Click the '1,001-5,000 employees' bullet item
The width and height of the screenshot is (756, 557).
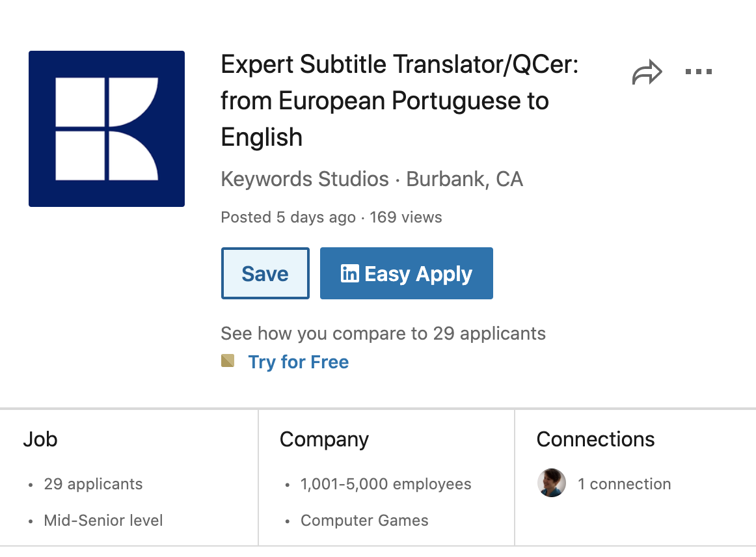point(386,483)
